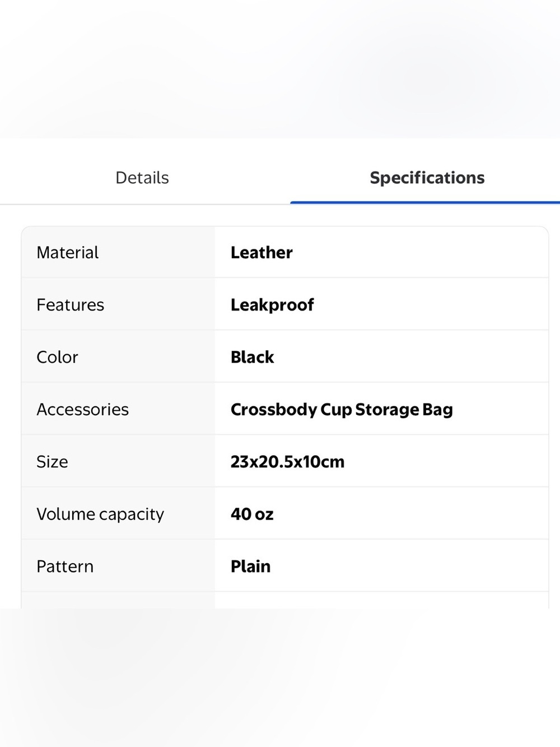Select the Leakproof value
Image resolution: width=560 pixels, height=747 pixels.
click(x=272, y=305)
